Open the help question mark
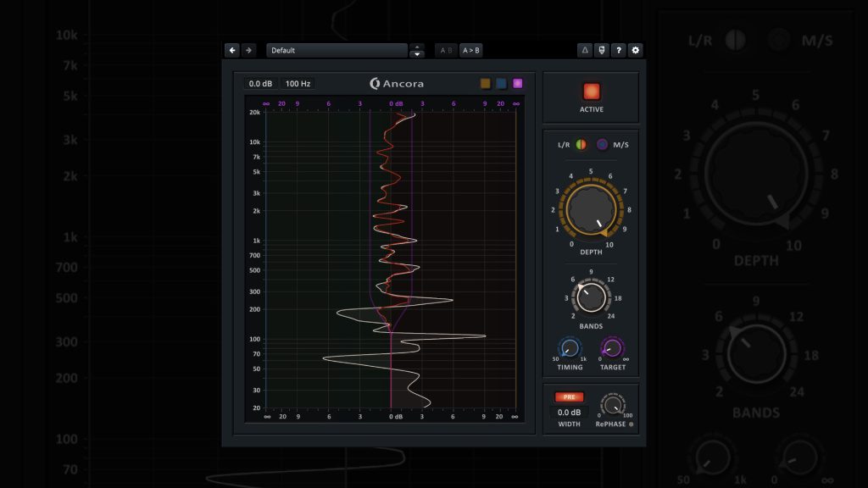Viewport: 868px width, 488px height. [619, 50]
